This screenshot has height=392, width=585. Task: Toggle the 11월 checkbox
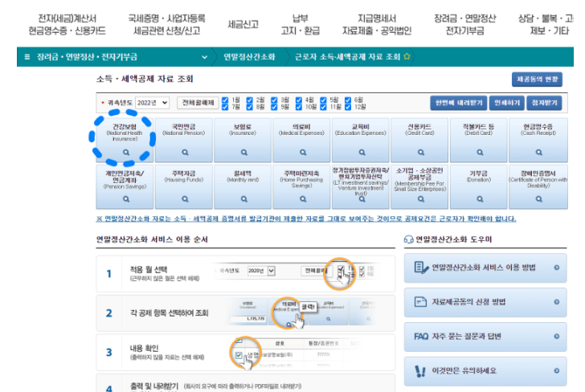324,107
